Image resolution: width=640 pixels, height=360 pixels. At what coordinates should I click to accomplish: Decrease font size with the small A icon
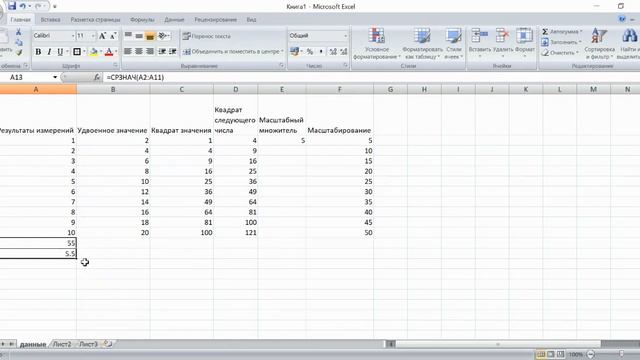(x=113, y=36)
